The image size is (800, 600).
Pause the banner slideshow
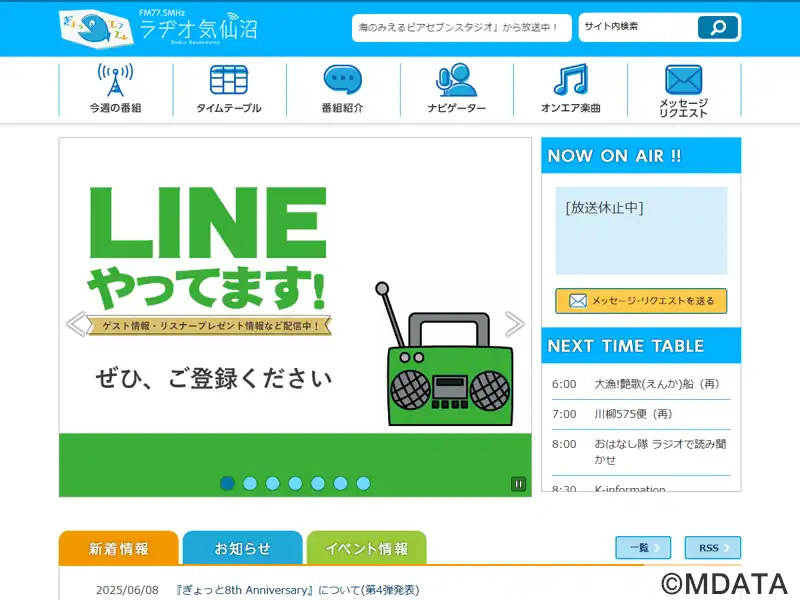pyautogui.click(x=518, y=484)
